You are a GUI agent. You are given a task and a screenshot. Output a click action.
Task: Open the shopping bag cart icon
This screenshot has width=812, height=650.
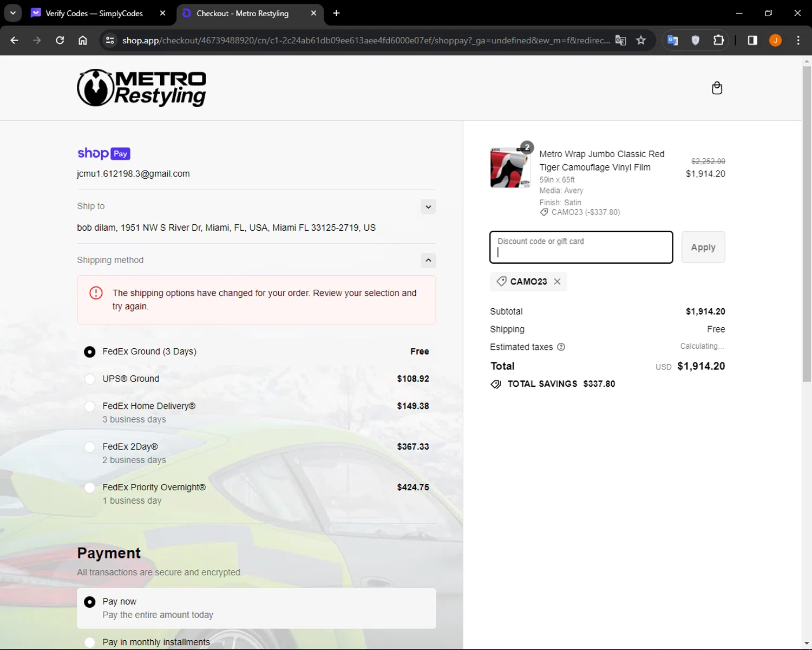point(717,88)
